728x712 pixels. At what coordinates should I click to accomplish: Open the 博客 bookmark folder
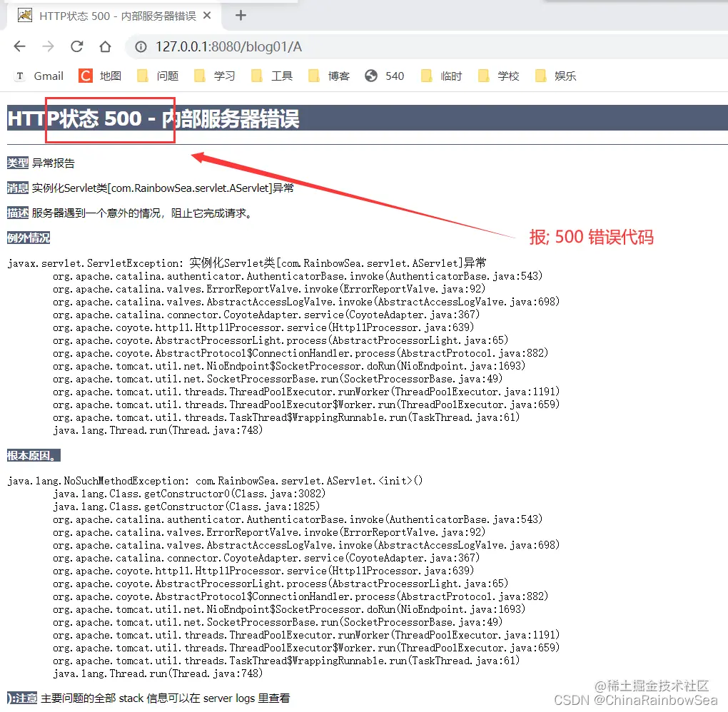coord(329,76)
